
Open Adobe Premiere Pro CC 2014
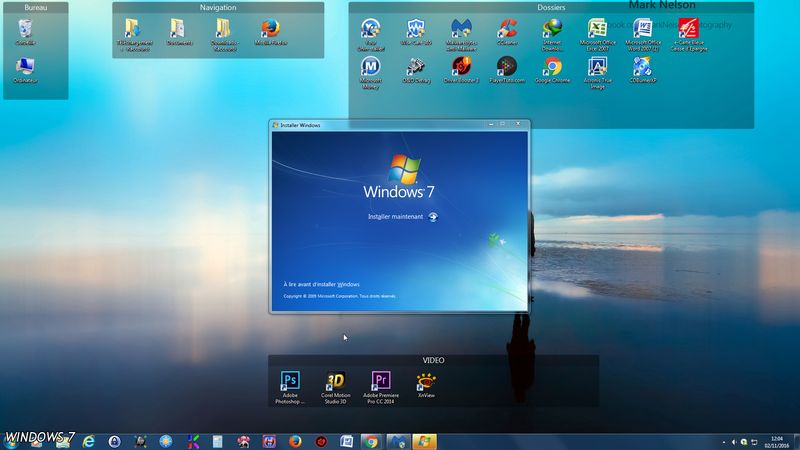(x=380, y=380)
